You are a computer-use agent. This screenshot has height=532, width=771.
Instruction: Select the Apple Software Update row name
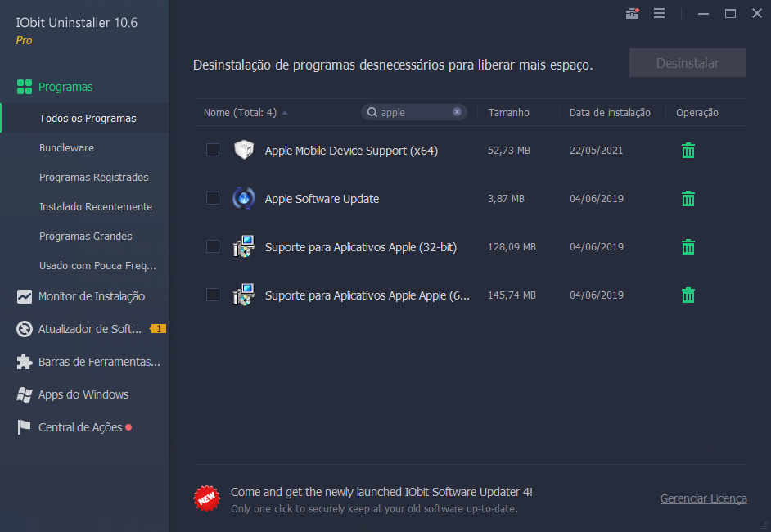tap(322, 199)
